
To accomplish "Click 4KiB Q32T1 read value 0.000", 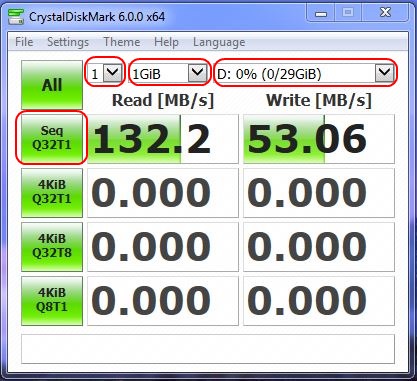I will point(163,193).
